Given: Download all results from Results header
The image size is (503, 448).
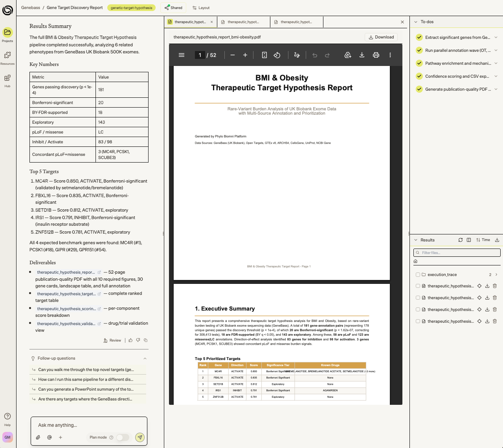Looking at the screenshot, I should [x=497, y=240].
